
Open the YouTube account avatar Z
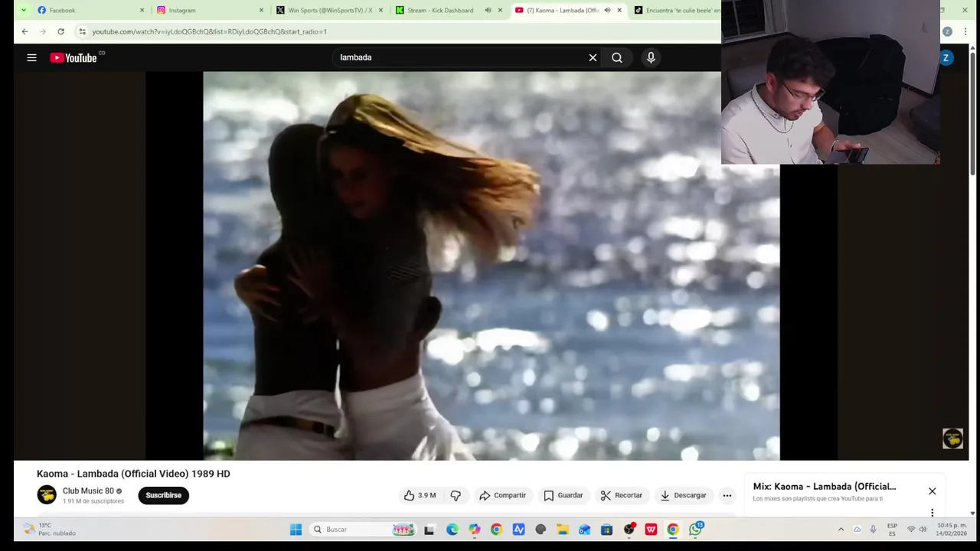pos(946,57)
